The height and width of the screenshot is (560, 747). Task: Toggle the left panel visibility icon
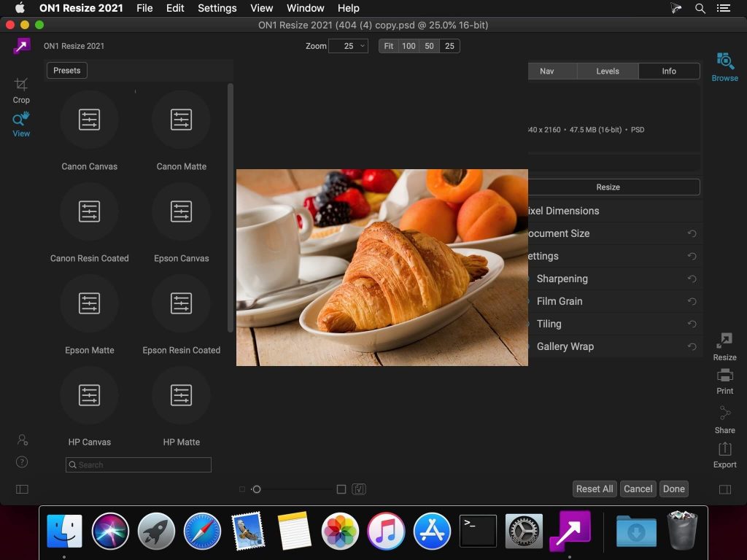[x=22, y=489]
